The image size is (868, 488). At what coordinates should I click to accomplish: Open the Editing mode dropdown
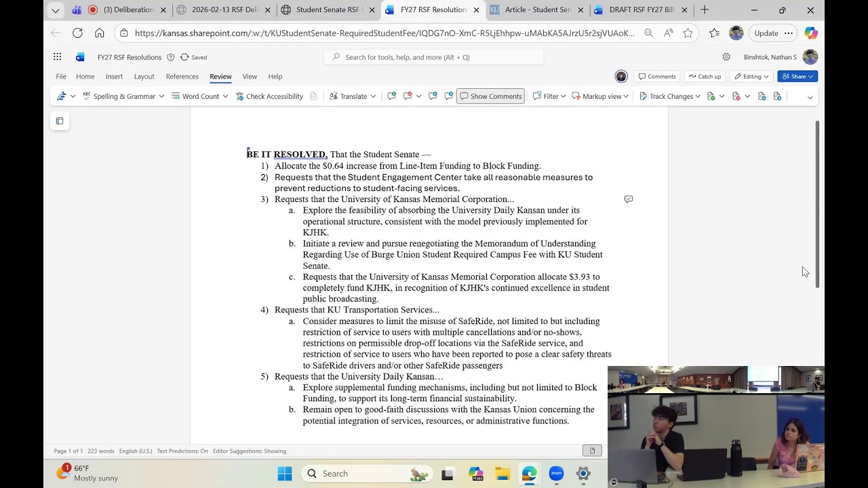click(751, 77)
